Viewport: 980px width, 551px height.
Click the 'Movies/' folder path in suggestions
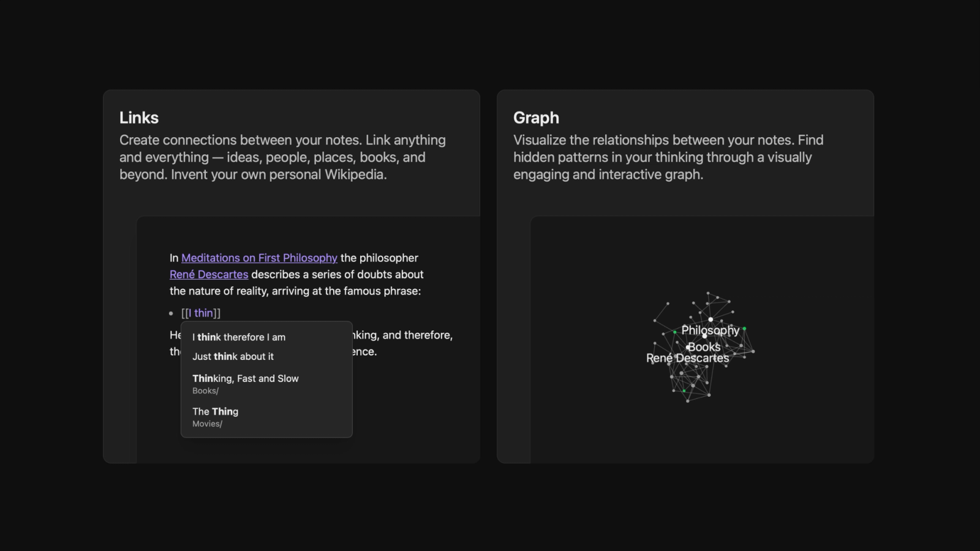click(207, 424)
